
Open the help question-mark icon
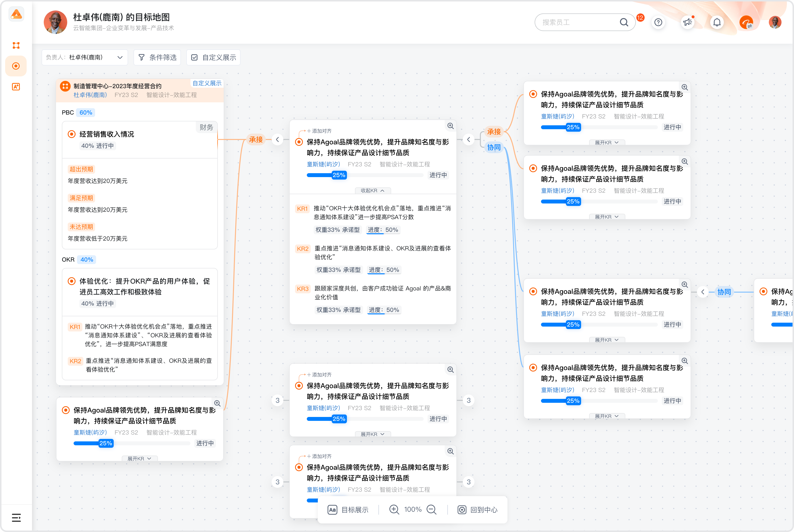658,22
